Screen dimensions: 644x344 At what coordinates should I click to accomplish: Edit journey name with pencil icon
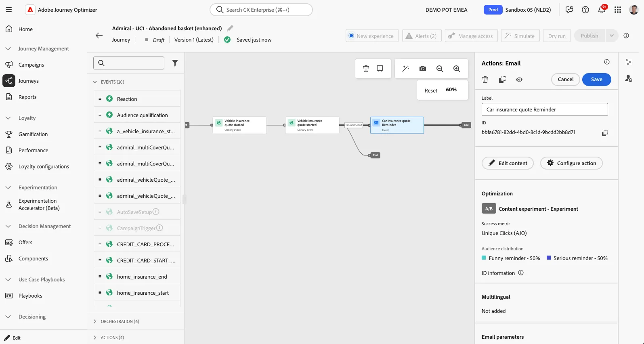[x=230, y=28]
